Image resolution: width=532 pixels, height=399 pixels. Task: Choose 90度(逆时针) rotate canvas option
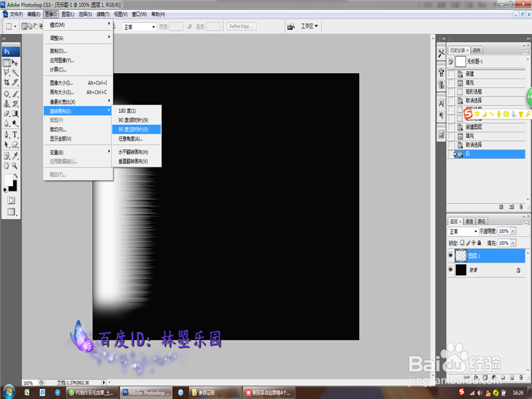click(x=136, y=129)
